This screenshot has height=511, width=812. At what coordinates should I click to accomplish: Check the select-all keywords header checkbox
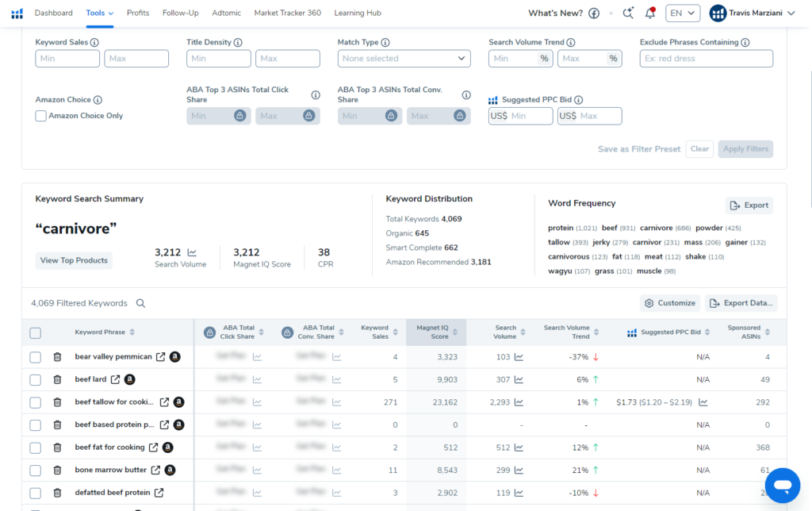[35, 332]
